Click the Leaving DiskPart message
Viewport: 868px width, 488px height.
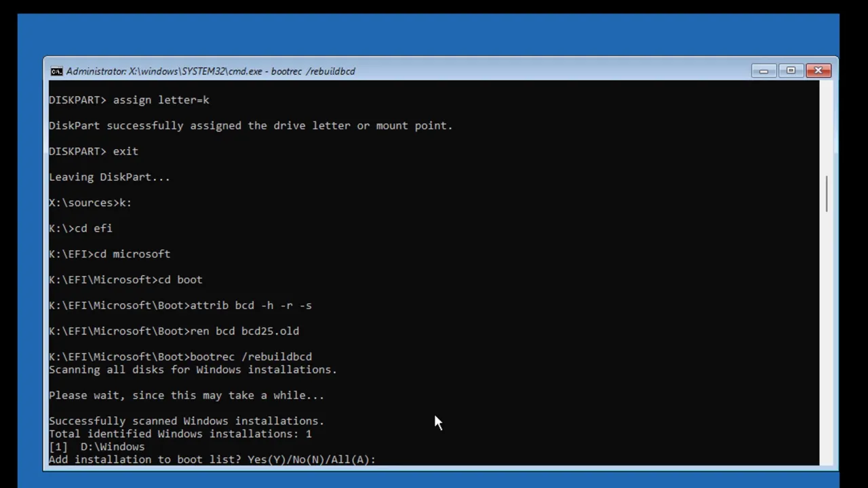coord(108,177)
